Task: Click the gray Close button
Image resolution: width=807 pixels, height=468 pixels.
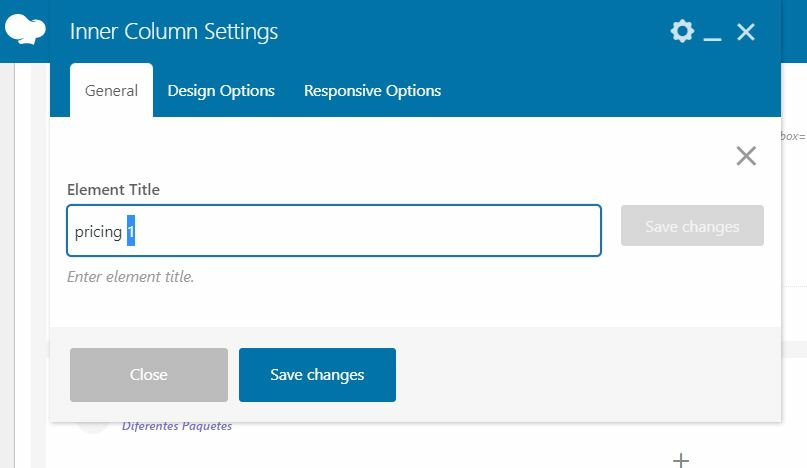Action: [149, 375]
